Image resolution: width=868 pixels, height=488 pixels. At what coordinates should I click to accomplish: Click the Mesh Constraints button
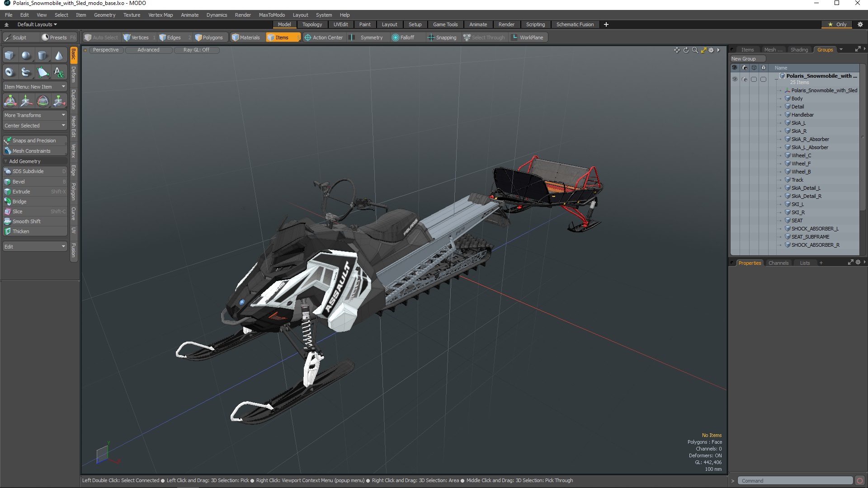(x=35, y=151)
